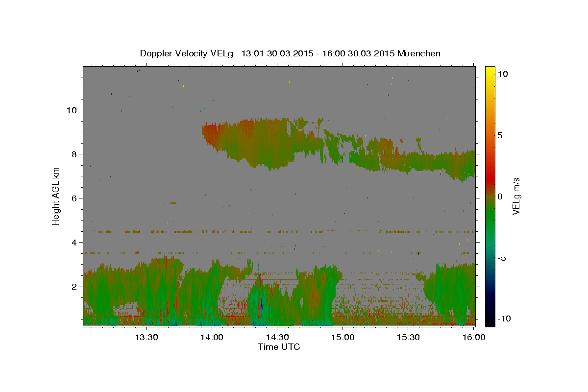This screenshot has width=588, height=392.
Task: Click the colorbar tick label 0
Action: click(500, 196)
